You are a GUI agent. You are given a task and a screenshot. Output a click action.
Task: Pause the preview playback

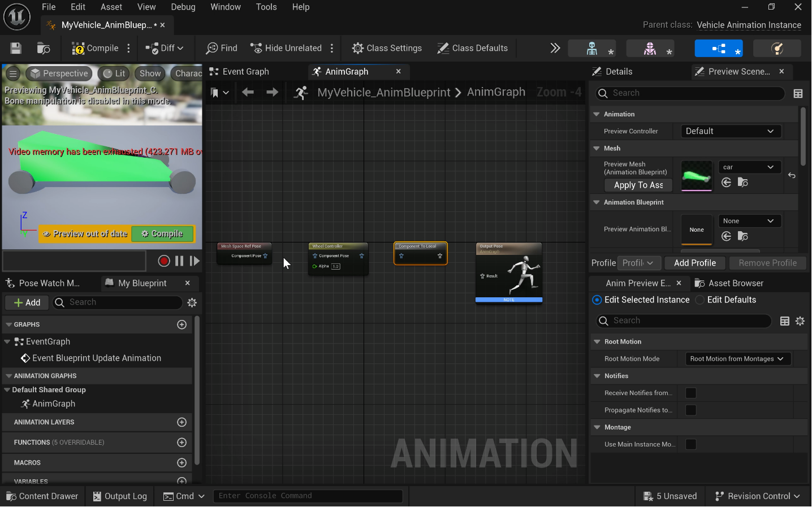tap(179, 261)
